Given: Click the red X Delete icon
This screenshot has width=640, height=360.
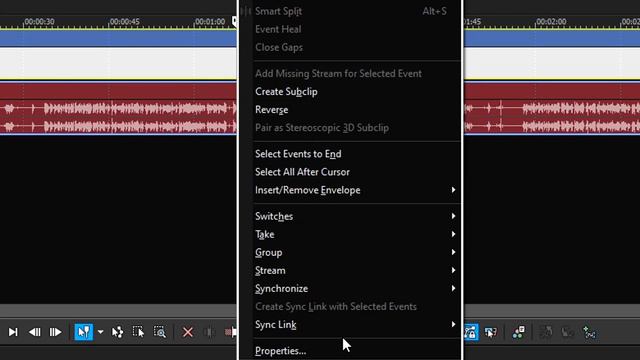Looking at the screenshot, I should (188, 332).
